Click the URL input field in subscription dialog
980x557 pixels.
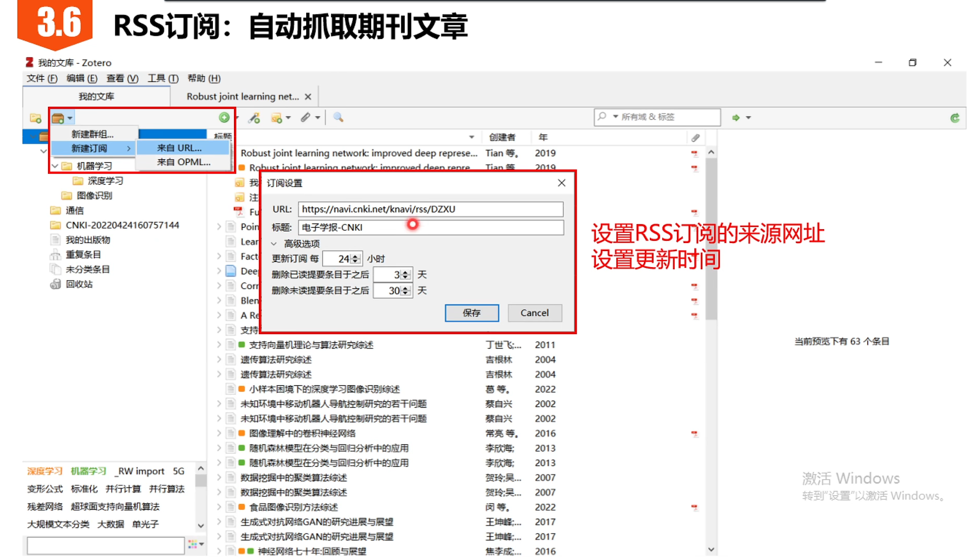click(430, 209)
